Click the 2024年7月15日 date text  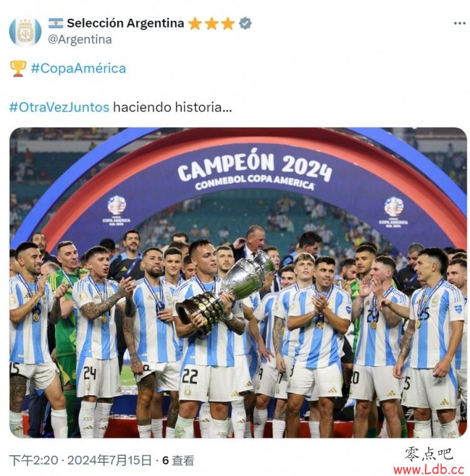[x=109, y=460]
